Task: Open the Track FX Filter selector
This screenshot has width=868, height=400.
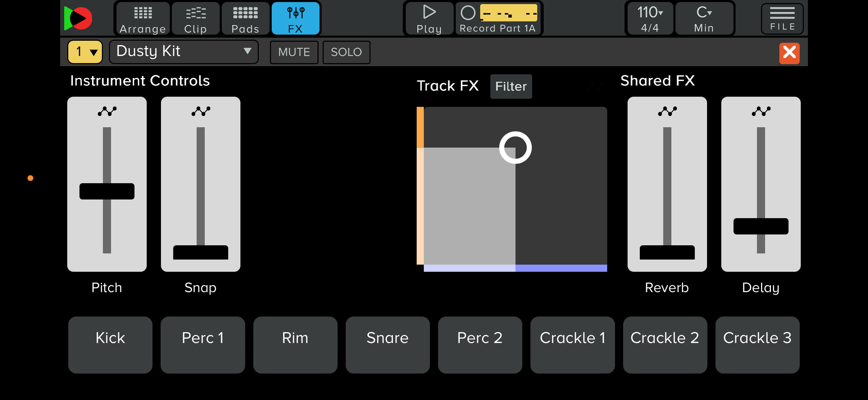Action: (x=511, y=87)
